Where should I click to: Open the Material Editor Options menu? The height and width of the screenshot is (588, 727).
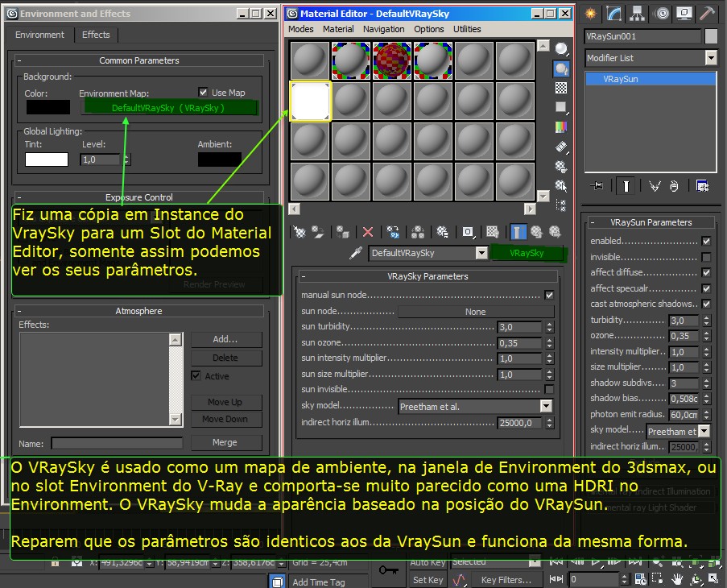pos(429,29)
